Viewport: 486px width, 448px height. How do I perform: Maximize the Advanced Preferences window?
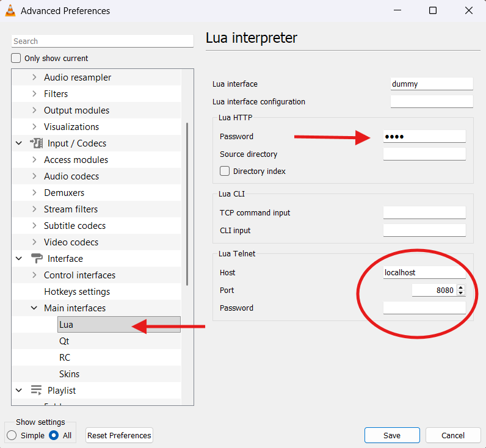(x=433, y=10)
